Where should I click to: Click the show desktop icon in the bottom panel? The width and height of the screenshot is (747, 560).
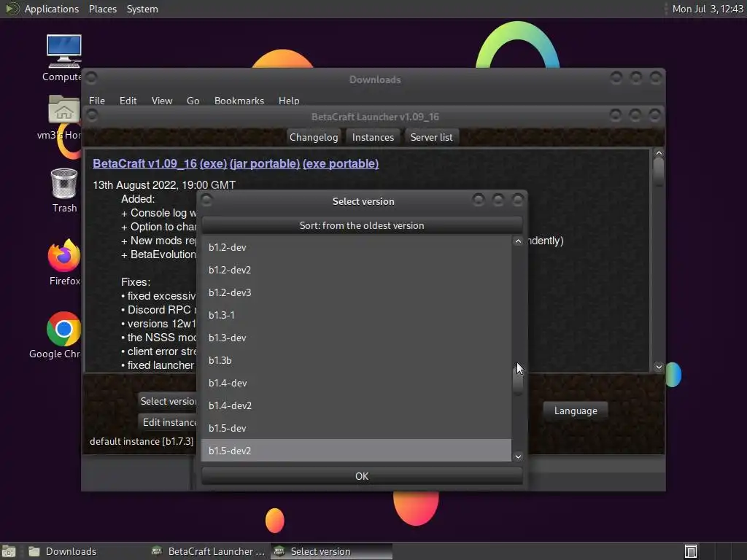tap(9, 551)
